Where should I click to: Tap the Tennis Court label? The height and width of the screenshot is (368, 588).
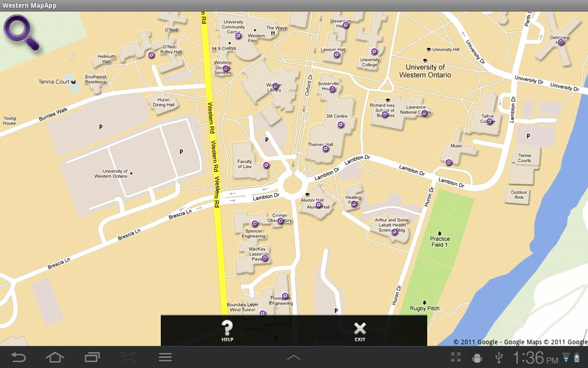click(x=54, y=82)
